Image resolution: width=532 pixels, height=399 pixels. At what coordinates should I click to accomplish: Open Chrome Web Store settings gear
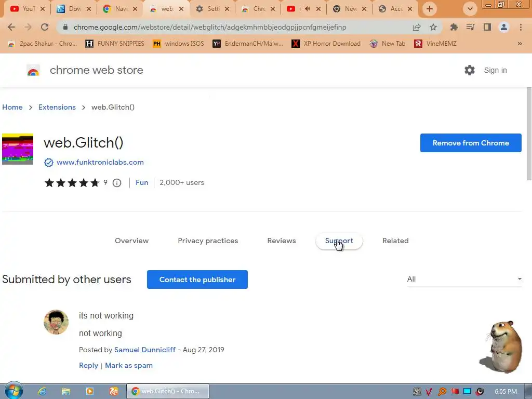[x=470, y=70]
